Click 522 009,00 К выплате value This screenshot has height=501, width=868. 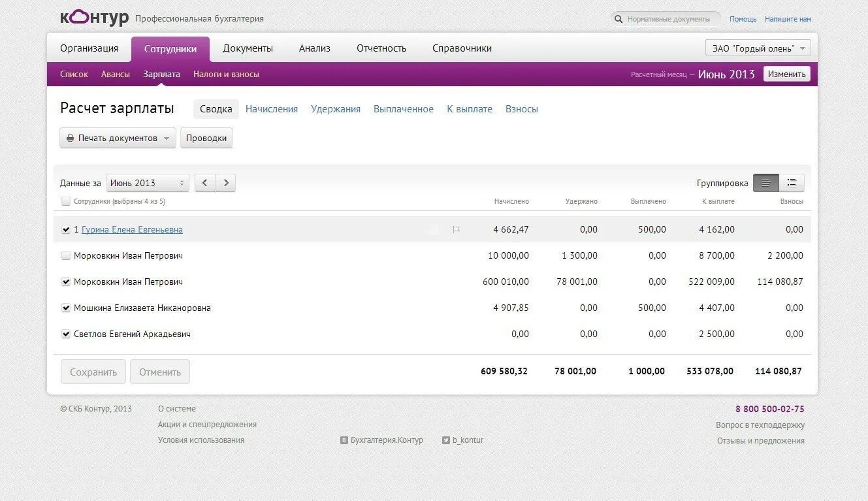[x=712, y=282]
